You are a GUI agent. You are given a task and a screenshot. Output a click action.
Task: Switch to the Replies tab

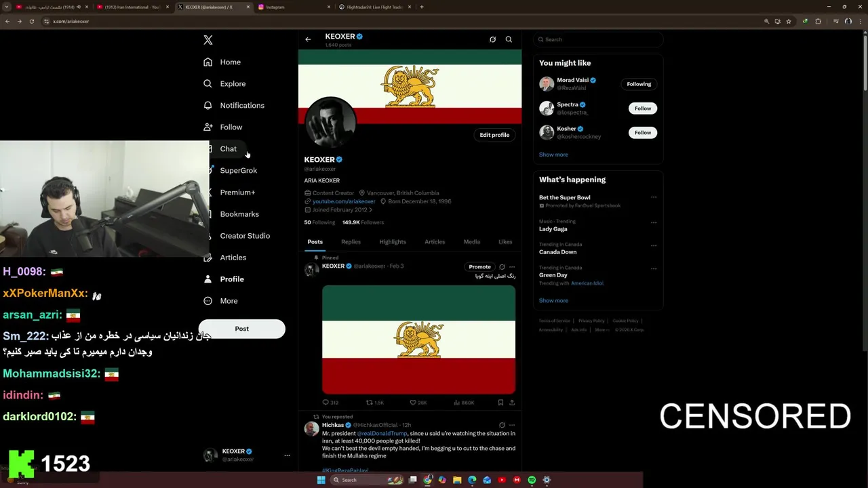pyautogui.click(x=351, y=242)
